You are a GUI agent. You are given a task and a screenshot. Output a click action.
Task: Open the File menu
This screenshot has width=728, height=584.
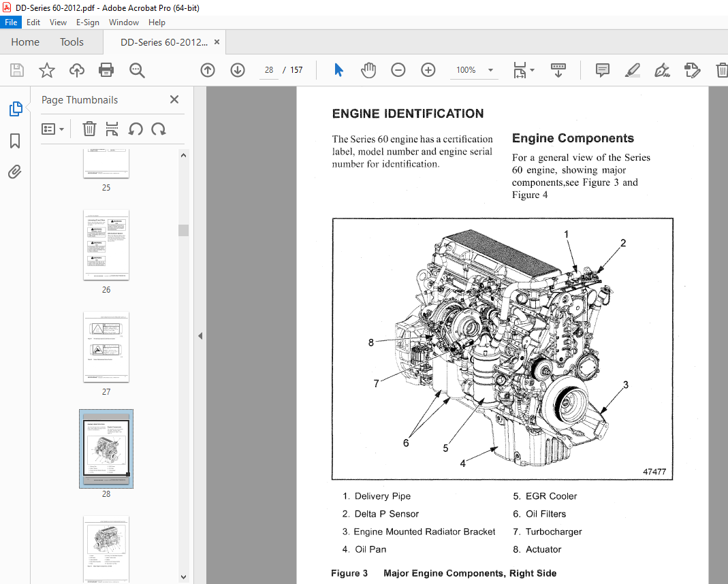[x=11, y=22]
